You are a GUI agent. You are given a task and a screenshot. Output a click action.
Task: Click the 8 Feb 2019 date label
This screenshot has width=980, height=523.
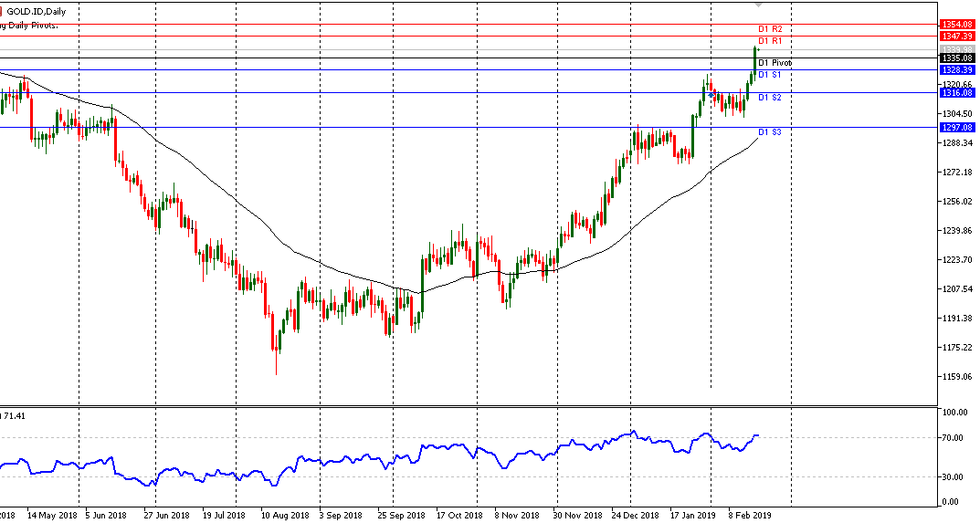750,516
